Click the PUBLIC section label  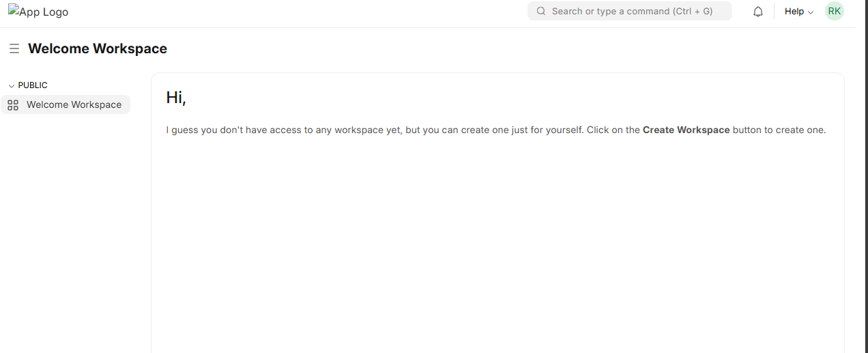pyautogui.click(x=33, y=85)
